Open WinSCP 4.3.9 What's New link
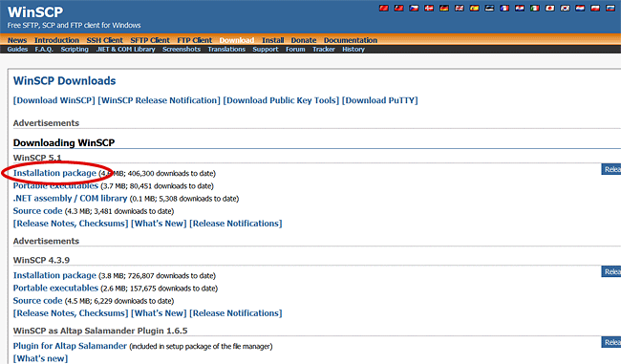 [x=159, y=313]
